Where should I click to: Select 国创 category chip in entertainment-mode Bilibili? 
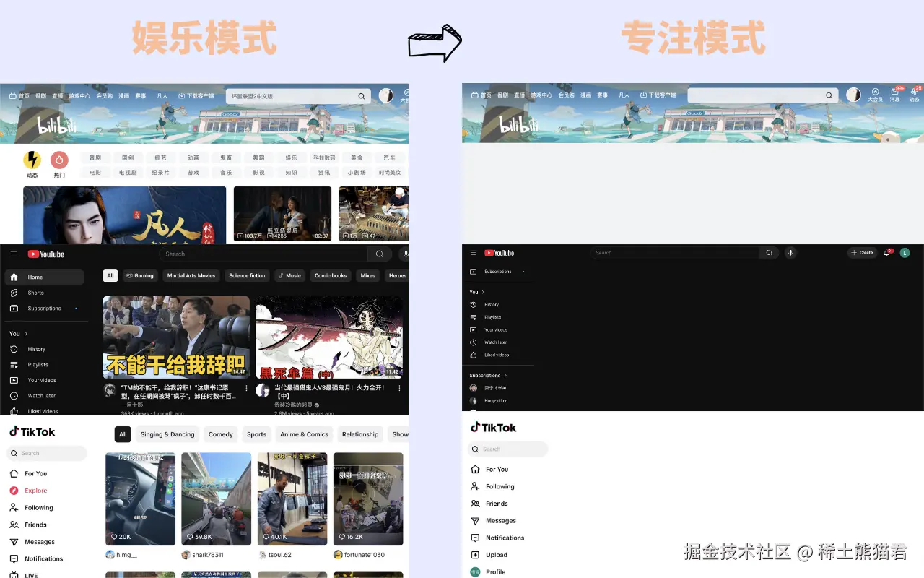coord(128,158)
